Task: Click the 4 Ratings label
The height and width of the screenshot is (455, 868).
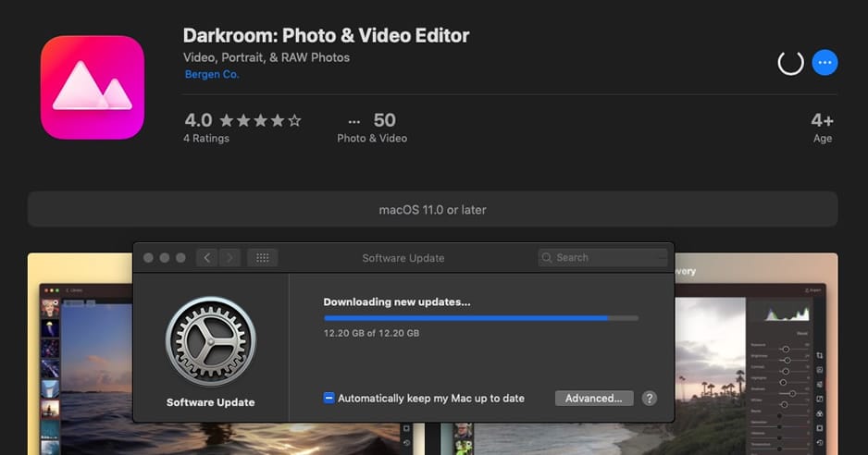Action: pyautogui.click(x=206, y=139)
